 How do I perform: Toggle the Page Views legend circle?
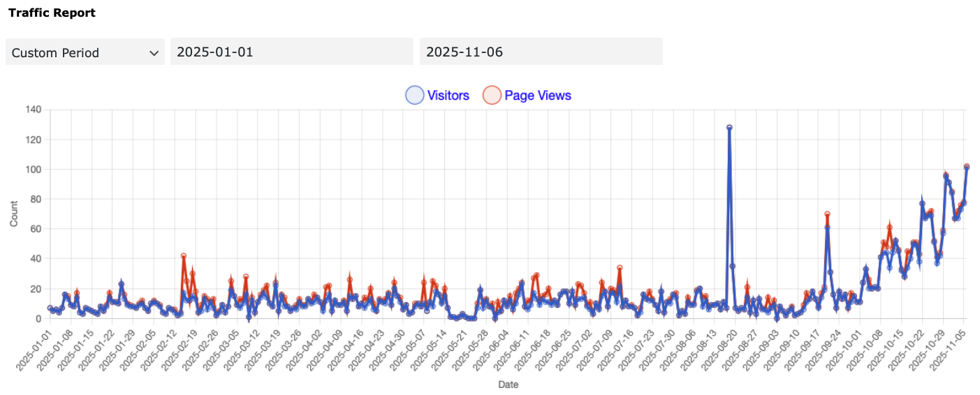(492, 96)
